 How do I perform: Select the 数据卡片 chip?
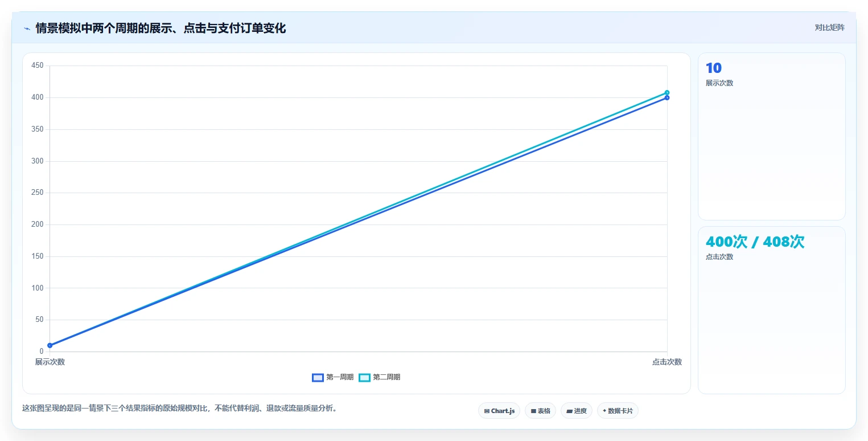click(618, 411)
